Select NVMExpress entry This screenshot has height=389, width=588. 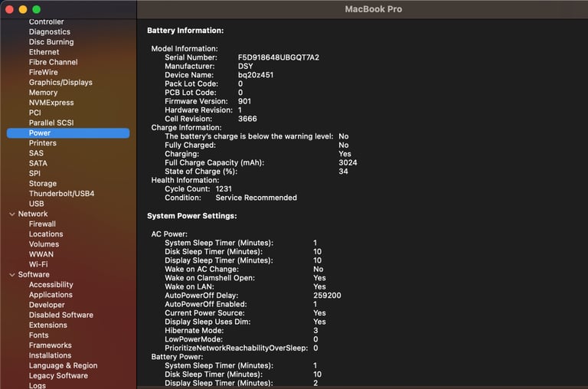tap(51, 103)
